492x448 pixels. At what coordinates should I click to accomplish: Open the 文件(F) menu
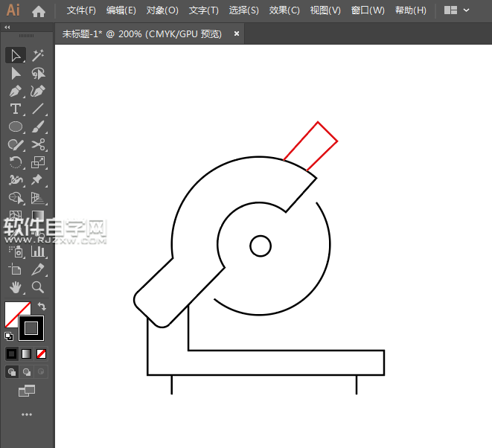click(x=81, y=10)
